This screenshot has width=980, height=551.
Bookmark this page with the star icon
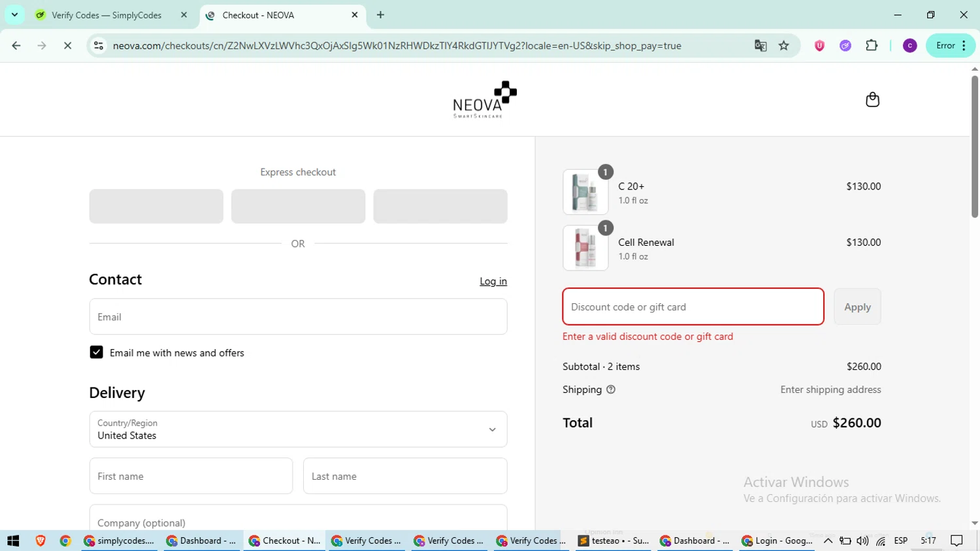coord(784,46)
